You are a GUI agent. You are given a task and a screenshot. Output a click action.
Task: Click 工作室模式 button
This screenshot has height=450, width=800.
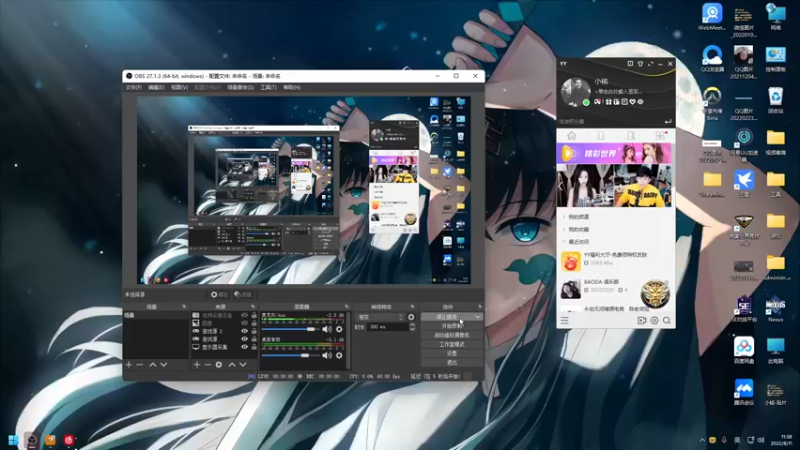pyautogui.click(x=452, y=344)
